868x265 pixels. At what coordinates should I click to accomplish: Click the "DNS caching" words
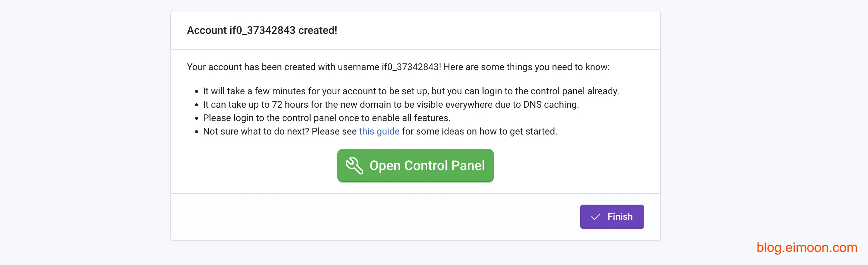coord(550,105)
